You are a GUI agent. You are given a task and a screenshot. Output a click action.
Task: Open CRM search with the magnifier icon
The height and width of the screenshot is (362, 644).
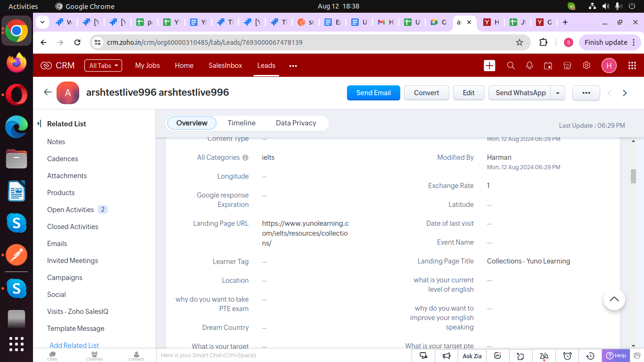tap(511, 66)
